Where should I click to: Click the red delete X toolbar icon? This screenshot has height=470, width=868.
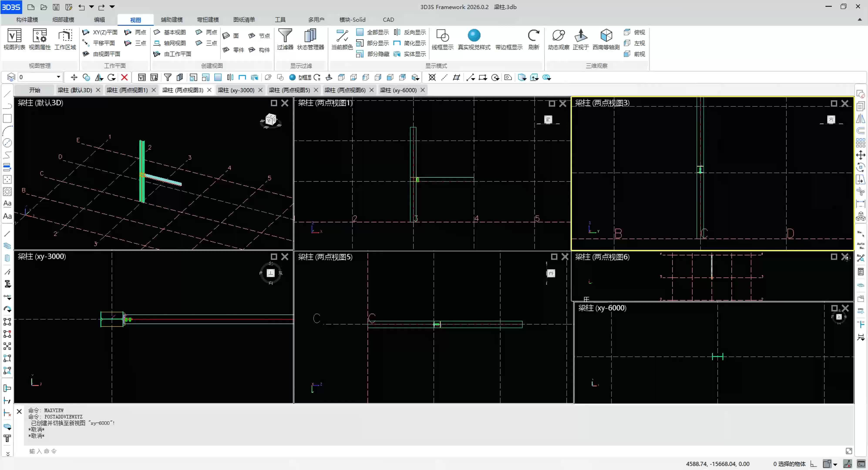coord(124,77)
